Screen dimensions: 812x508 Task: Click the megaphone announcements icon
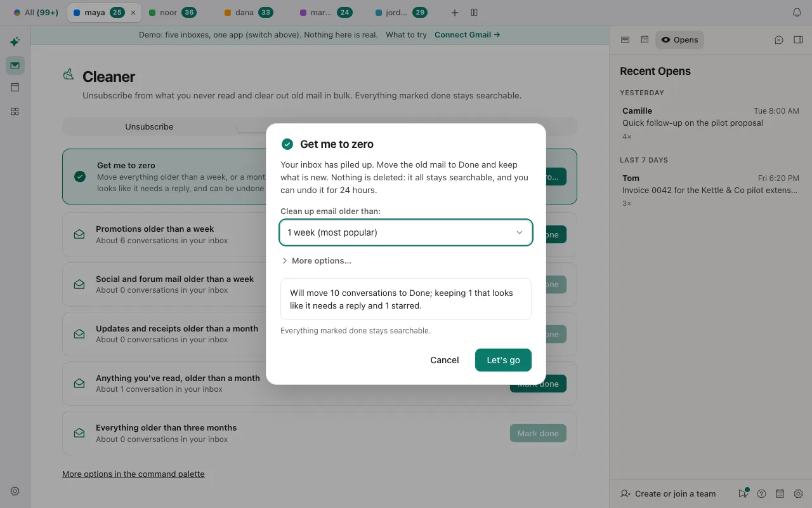743,493
